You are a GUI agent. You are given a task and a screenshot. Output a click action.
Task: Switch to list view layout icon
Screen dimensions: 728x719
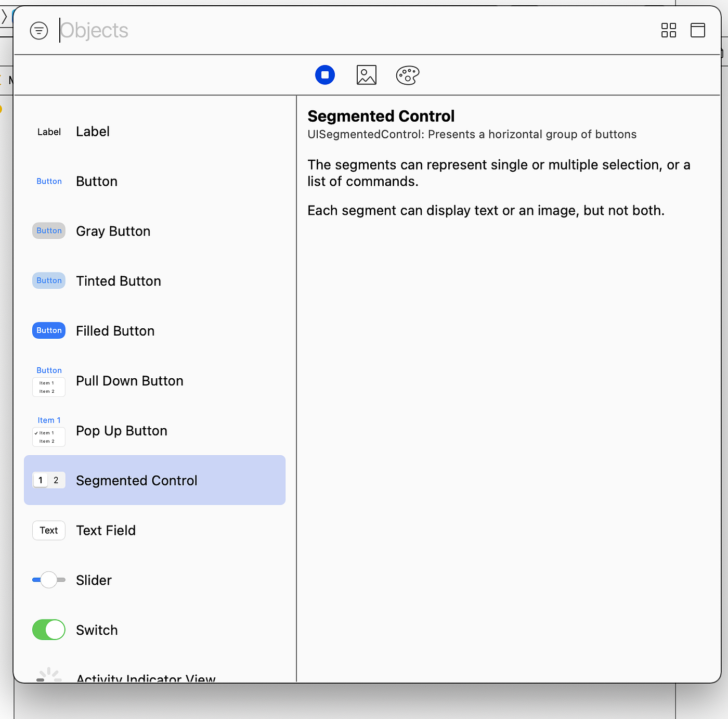[x=697, y=31]
